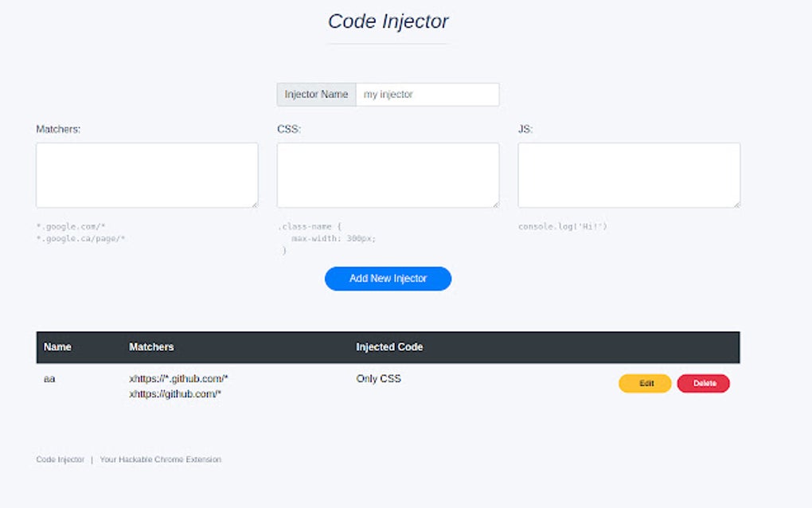Click the *.google.com/* matcher example hint
Viewport: 812px width, 508px height.
[72, 225]
